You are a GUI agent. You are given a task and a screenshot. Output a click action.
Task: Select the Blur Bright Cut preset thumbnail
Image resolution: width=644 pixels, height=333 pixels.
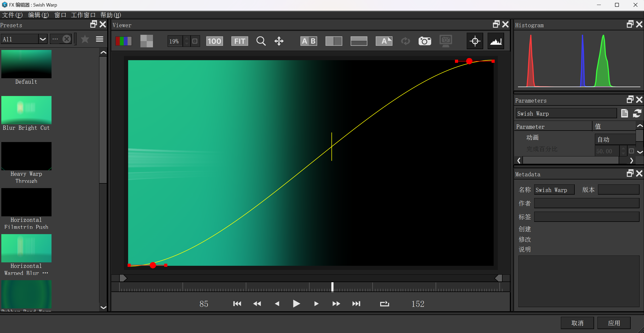pos(26,110)
